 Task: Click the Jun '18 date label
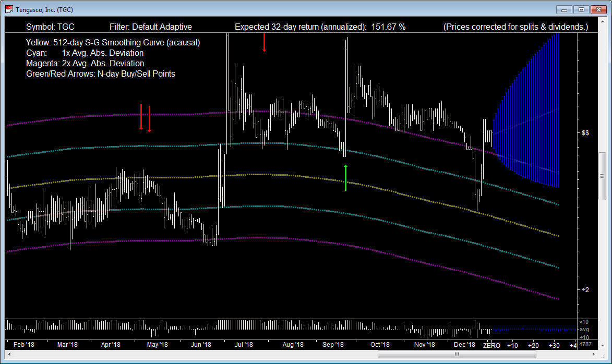201,345
